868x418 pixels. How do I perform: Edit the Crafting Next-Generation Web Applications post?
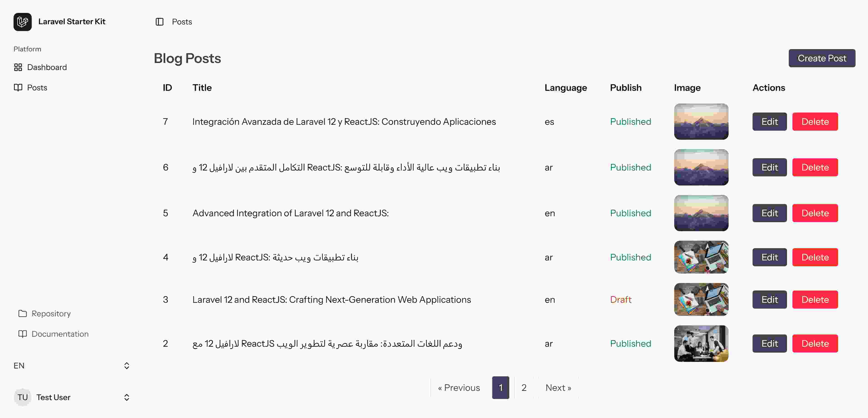pos(769,299)
